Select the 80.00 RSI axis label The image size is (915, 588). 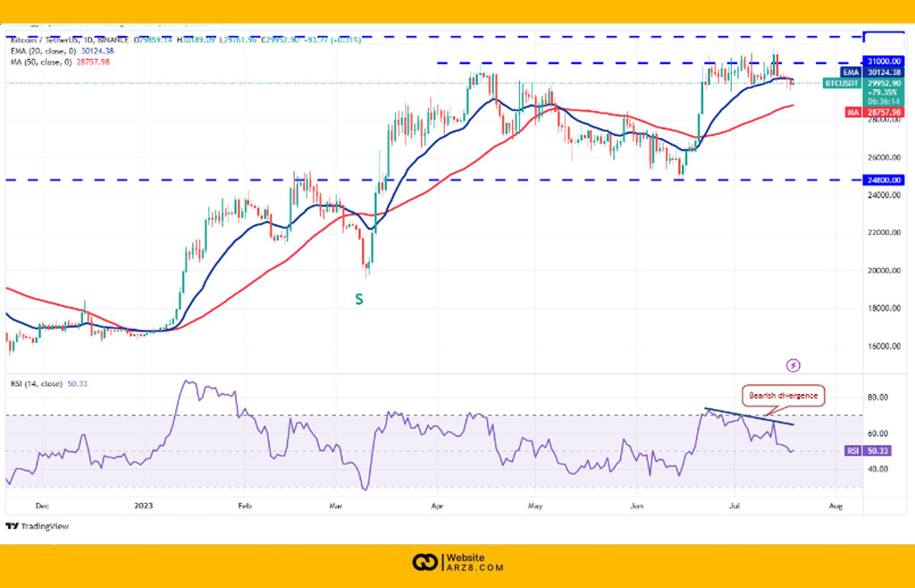[x=877, y=398]
